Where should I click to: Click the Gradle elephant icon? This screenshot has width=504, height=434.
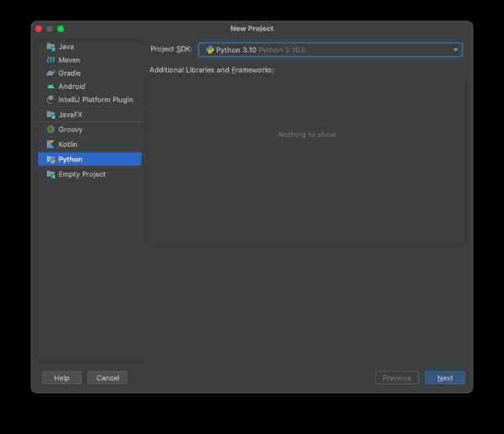51,73
